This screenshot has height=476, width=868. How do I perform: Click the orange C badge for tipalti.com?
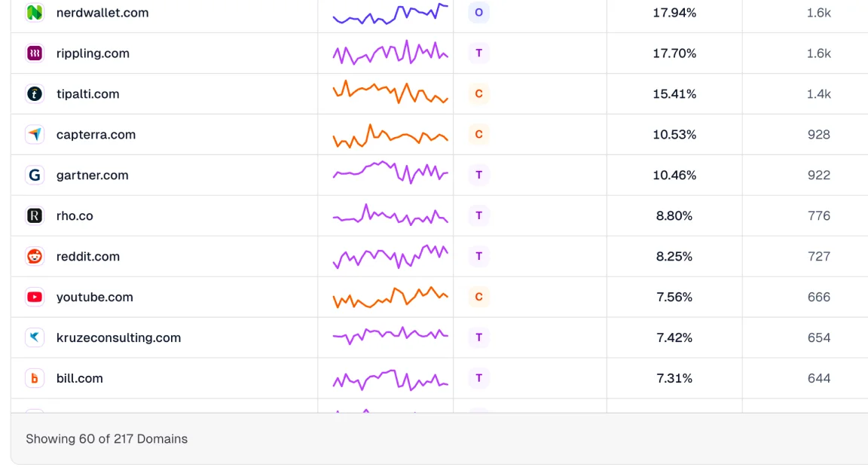pyautogui.click(x=478, y=94)
